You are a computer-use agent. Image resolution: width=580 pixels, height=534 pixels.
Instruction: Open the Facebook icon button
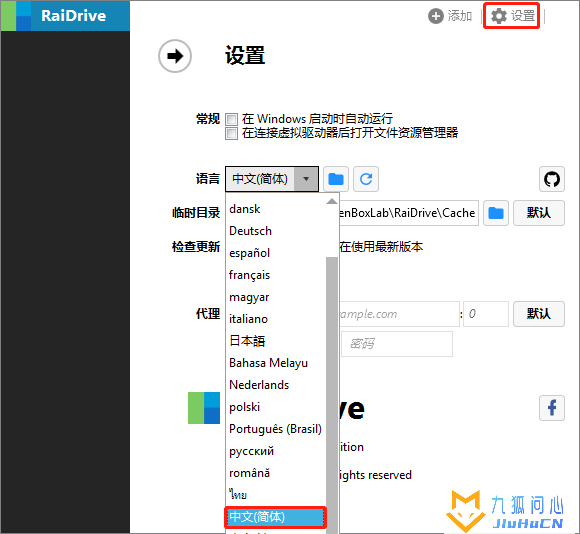552,408
